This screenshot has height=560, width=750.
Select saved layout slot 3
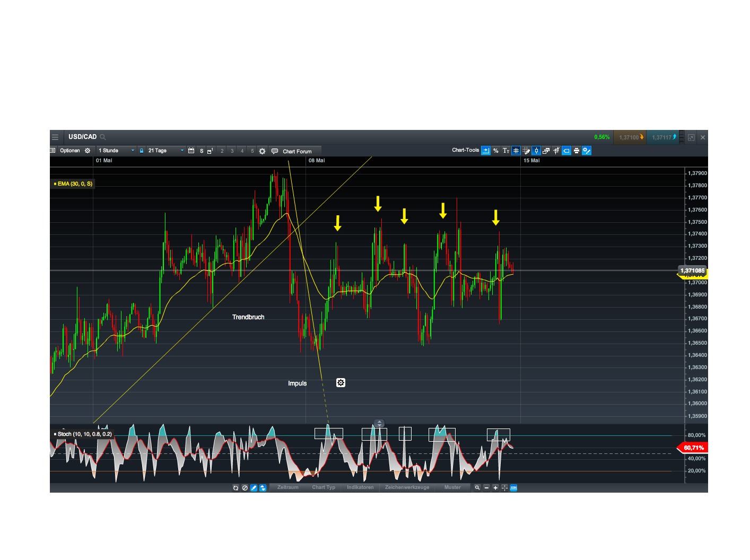coord(232,151)
